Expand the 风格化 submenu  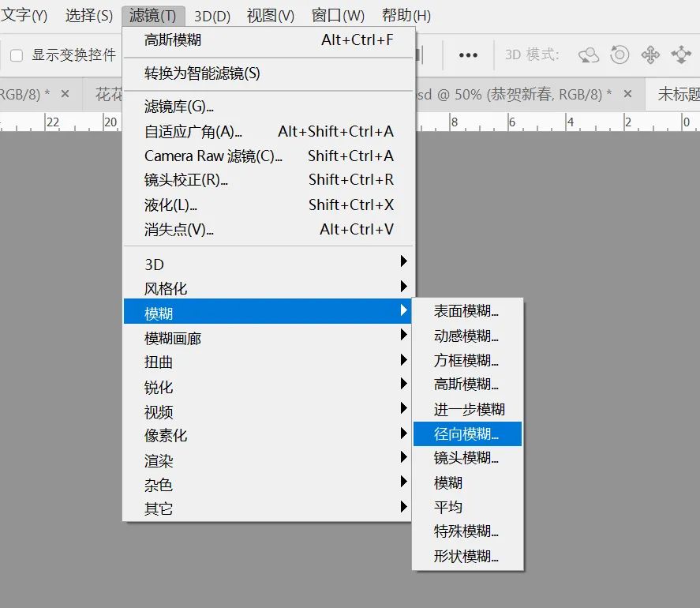pos(269,288)
